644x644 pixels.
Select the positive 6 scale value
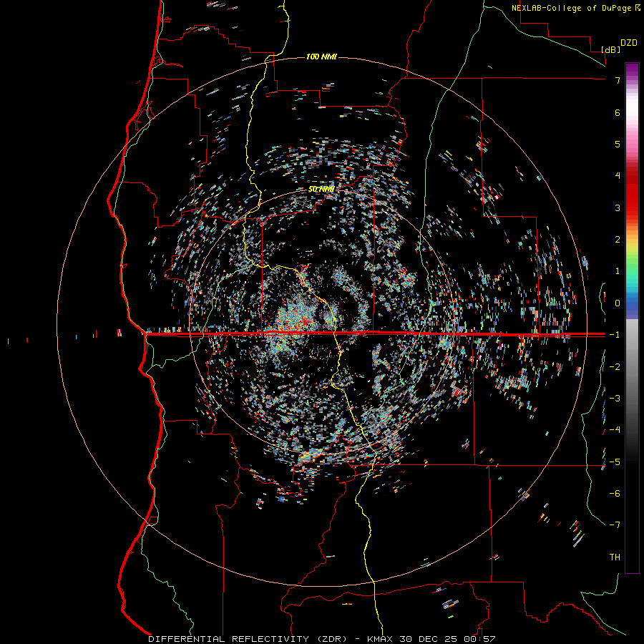(x=618, y=112)
